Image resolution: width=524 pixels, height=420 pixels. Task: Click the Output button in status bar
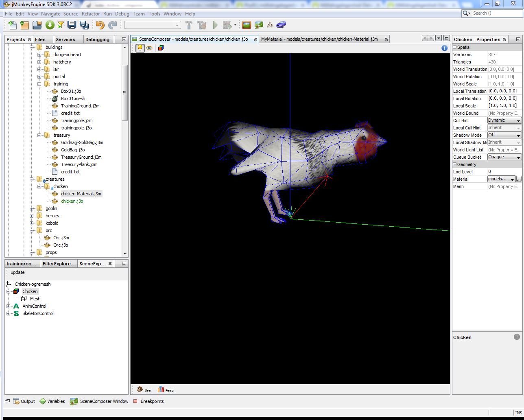24,401
